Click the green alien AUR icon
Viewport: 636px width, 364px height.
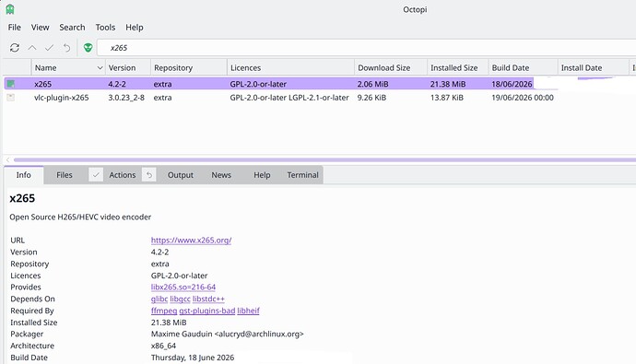[x=88, y=48]
